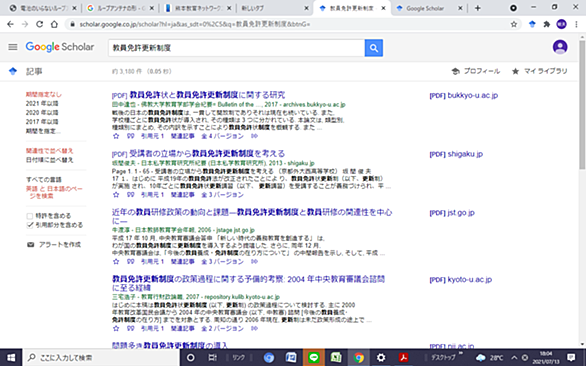Switch to the ループアンテナの形 tab

pos(121,8)
